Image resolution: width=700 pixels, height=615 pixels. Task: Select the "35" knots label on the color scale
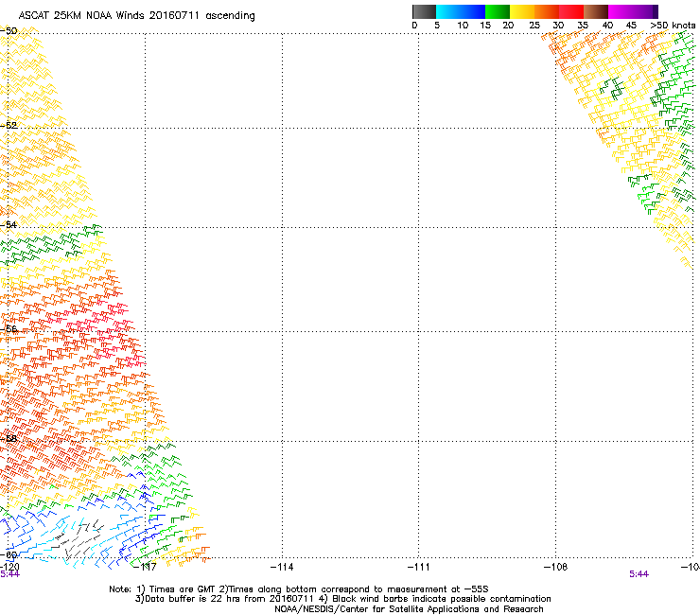583,26
